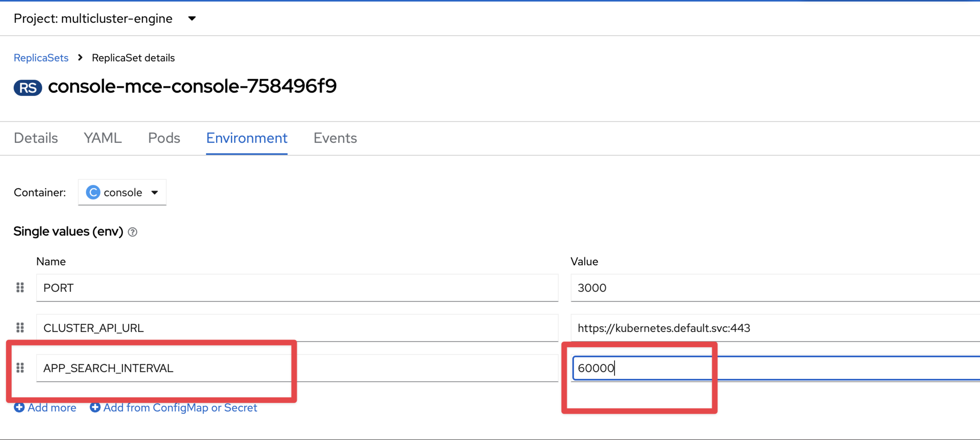This screenshot has height=440, width=980.
Task: Open the Project multicluster-engine dropdown
Action: tap(105, 18)
